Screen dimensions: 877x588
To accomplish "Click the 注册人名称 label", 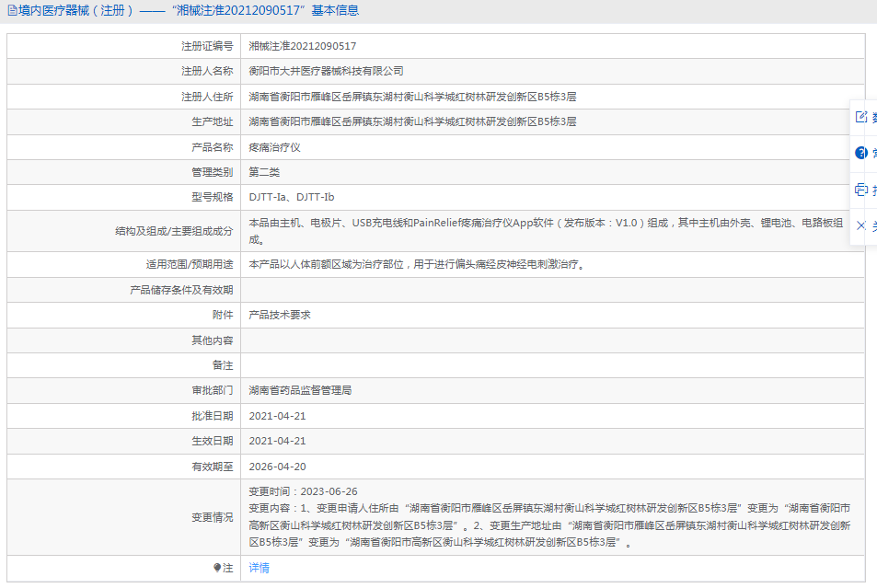I will point(207,71).
